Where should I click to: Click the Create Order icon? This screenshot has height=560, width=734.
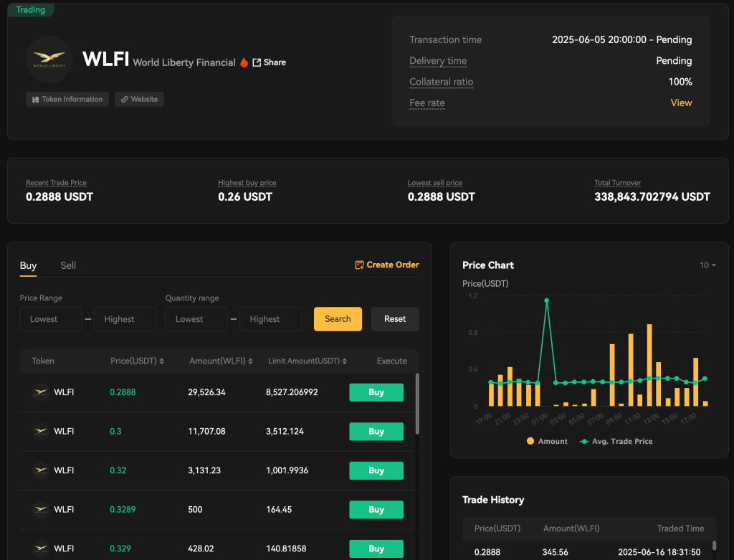(x=358, y=265)
